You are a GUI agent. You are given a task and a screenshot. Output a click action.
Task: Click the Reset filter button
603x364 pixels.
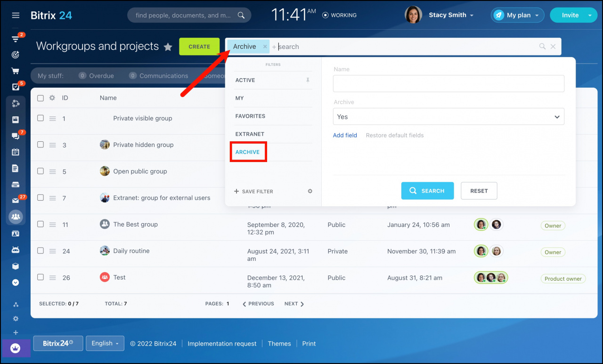[x=479, y=191]
